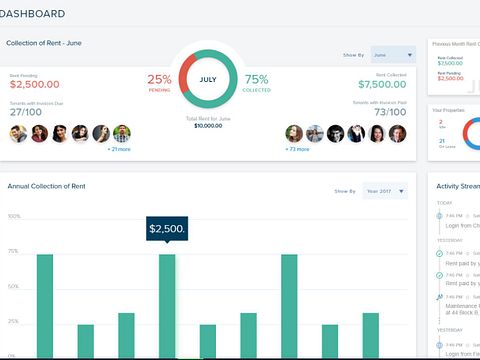This screenshot has height=360, width=480.
Task: Click the Rent Collected amount $7,500.00 in main card
Action: coord(382,84)
